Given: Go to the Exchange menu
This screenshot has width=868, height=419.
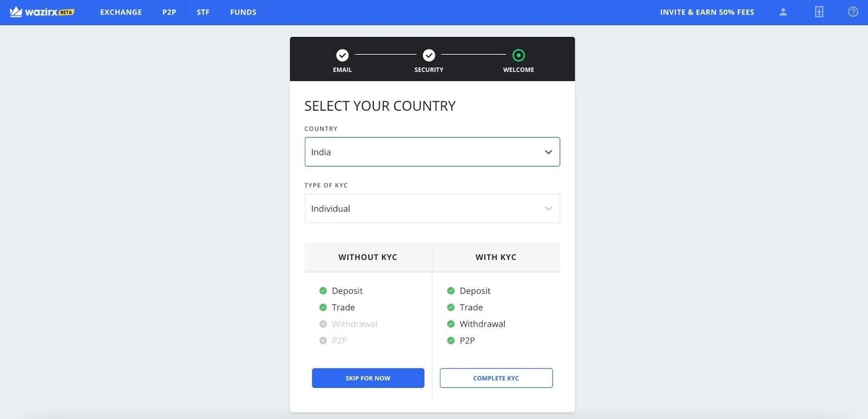Looking at the screenshot, I should point(121,12).
